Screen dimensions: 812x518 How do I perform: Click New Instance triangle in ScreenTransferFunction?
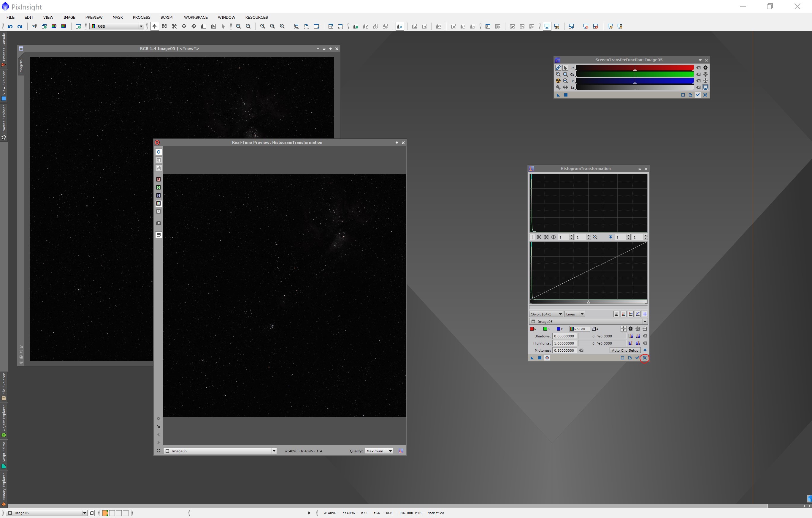(558, 95)
